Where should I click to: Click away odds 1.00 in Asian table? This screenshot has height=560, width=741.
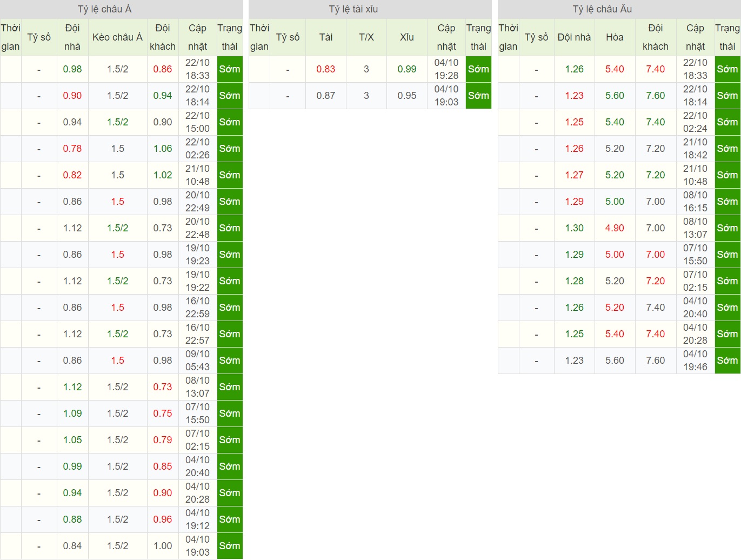pyautogui.click(x=163, y=546)
